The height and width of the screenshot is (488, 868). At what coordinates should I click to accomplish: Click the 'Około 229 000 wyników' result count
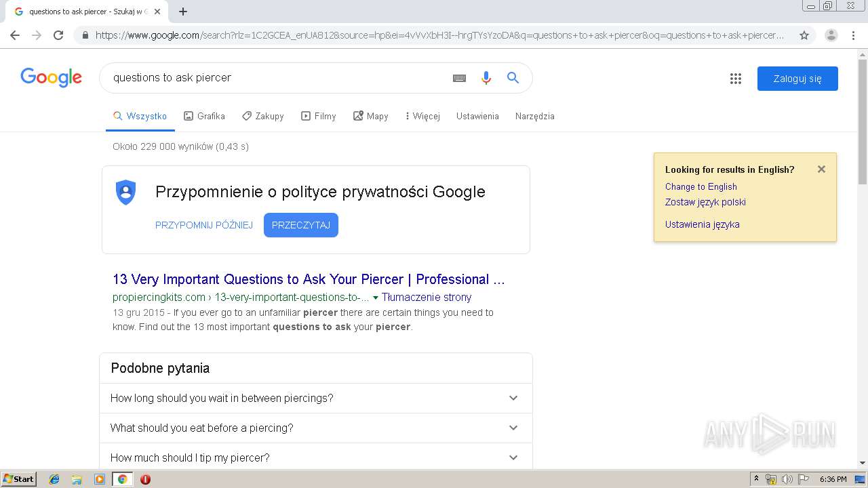pyautogui.click(x=180, y=146)
